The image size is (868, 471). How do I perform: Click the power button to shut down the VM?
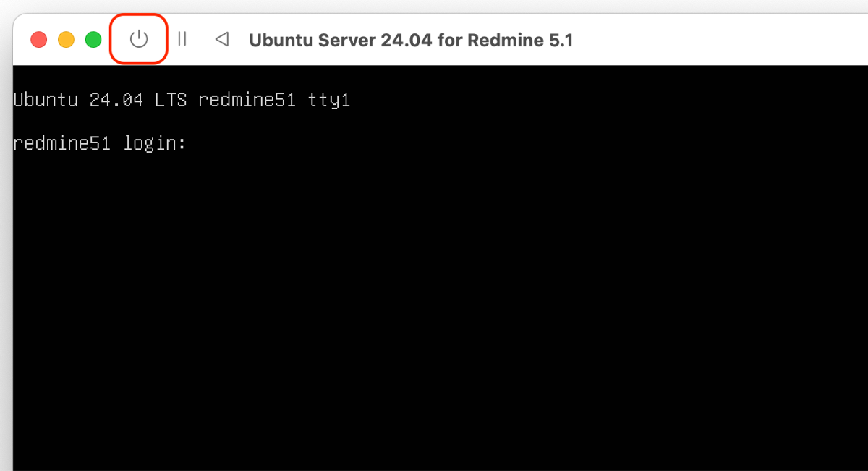(138, 39)
